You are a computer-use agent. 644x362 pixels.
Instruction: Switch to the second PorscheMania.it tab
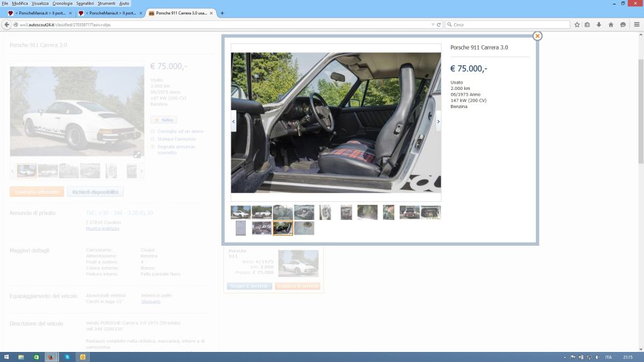(111, 13)
